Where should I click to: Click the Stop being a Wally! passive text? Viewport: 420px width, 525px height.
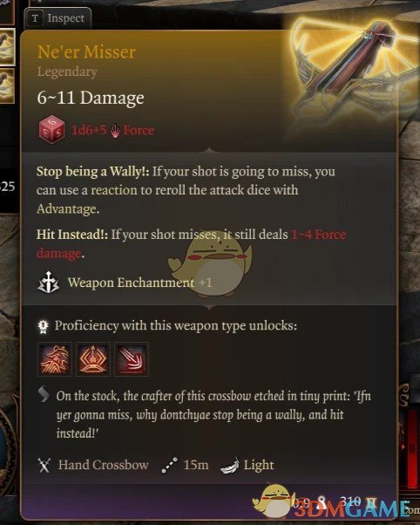93,172
